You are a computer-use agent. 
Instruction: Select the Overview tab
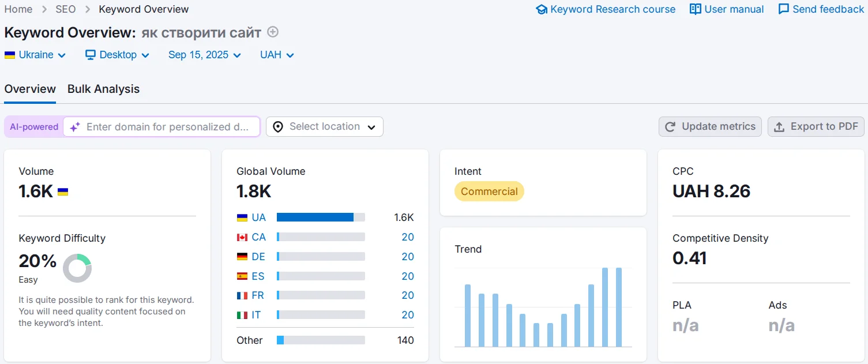(30, 89)
